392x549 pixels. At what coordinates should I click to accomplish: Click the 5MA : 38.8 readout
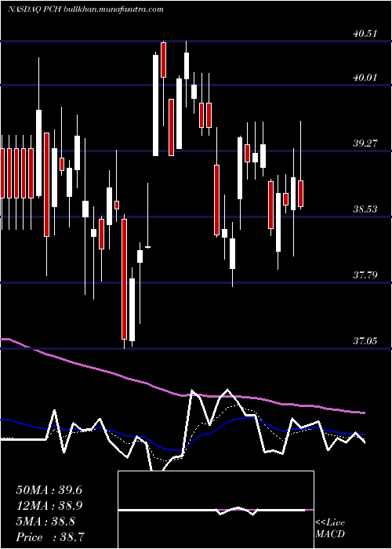[45, 522]
